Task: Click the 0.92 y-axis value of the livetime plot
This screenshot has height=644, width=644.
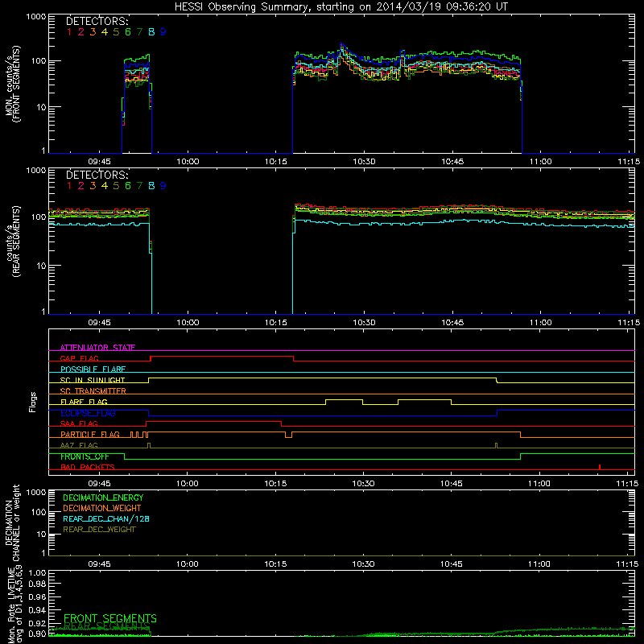Action: point(38,623)
